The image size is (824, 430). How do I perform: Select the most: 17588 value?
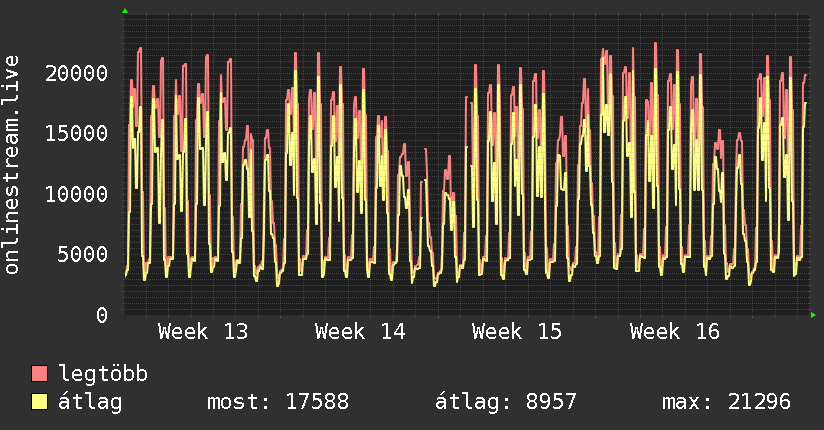278,402
